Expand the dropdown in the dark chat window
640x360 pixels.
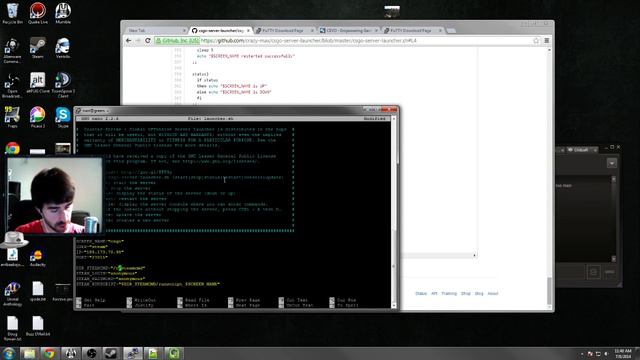611,163
